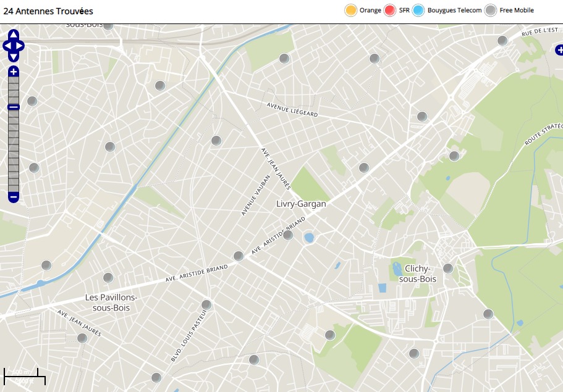Pan the map upward with the arrow
This screenshot has width=563, height=392.
(x=14, y=35)
